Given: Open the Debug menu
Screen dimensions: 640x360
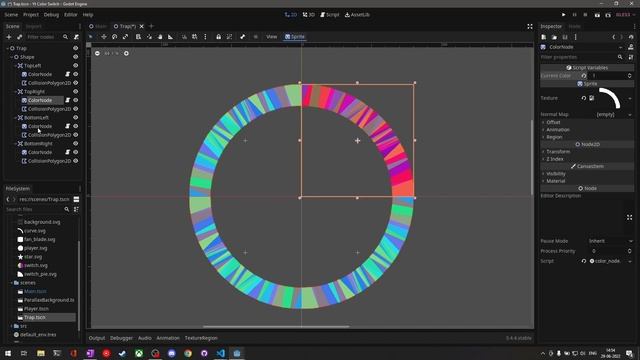Looking at the screenshot, I should (x=51, y=15).
